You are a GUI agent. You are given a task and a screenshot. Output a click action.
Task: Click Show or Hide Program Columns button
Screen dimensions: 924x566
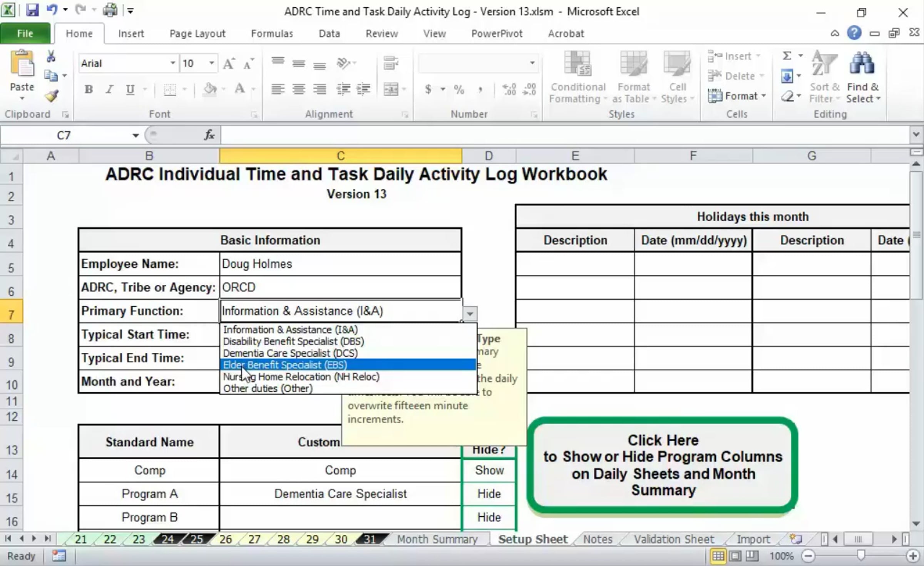[x=662, y=465]
